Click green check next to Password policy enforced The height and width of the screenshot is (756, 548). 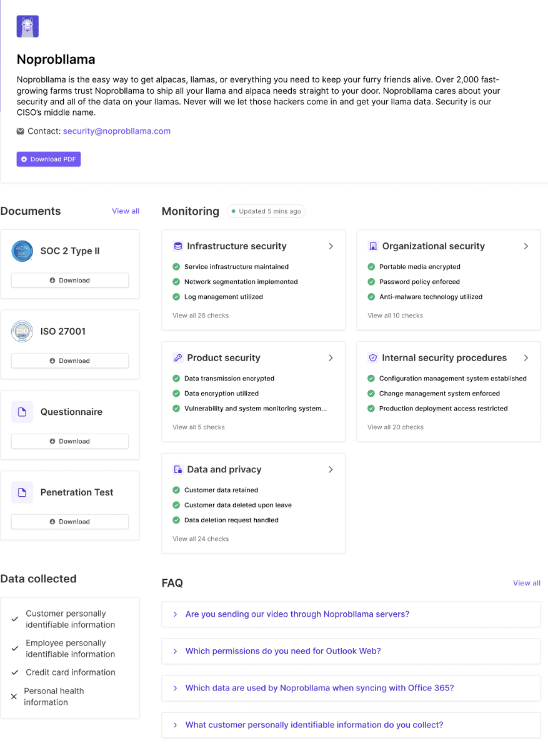pyautogui.click(x=371, y=282)
